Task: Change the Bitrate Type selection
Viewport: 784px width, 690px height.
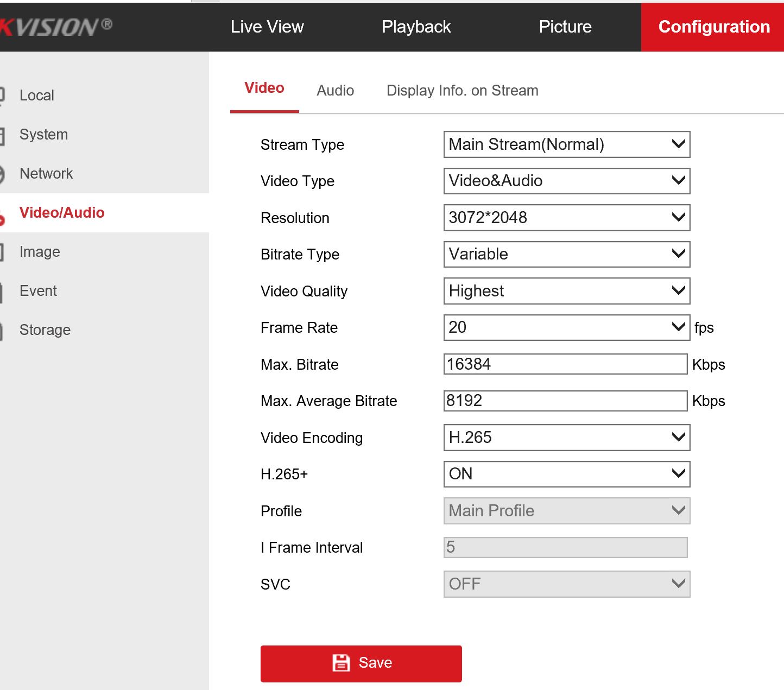Action: (566, 254)
